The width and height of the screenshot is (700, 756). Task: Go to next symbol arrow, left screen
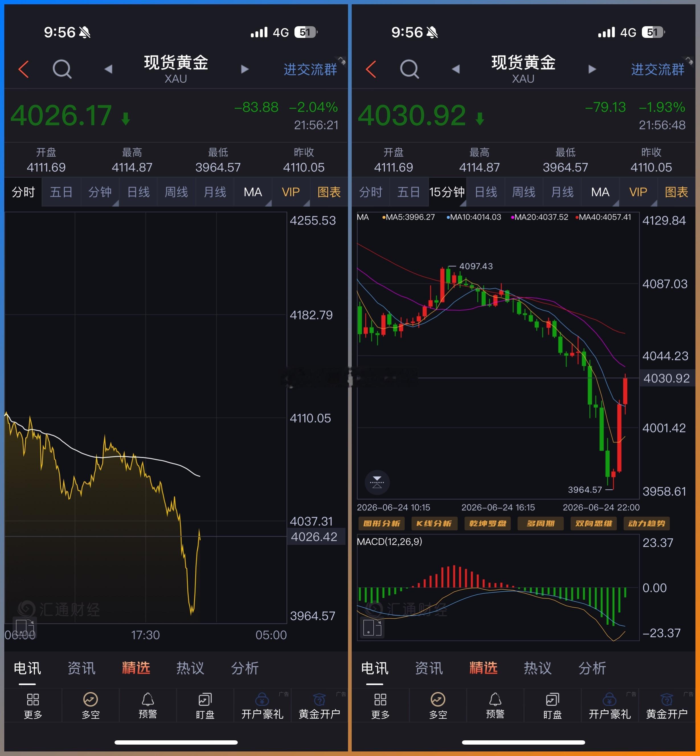click(245, 69)
